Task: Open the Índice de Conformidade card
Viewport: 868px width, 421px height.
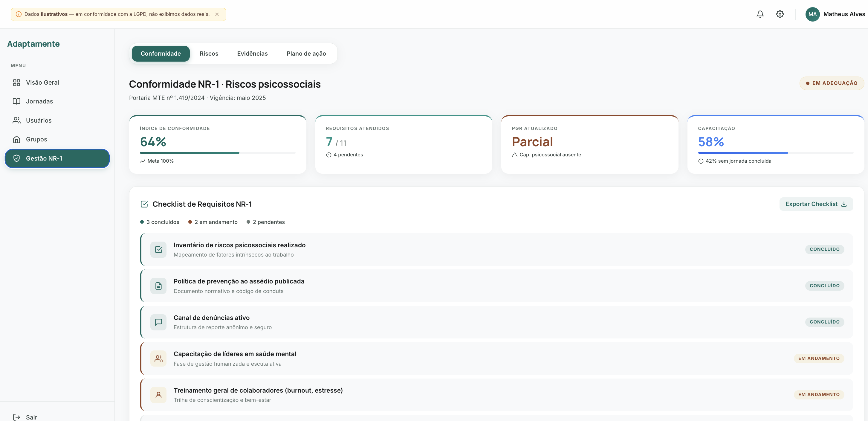Action: [x=218, y=145]
